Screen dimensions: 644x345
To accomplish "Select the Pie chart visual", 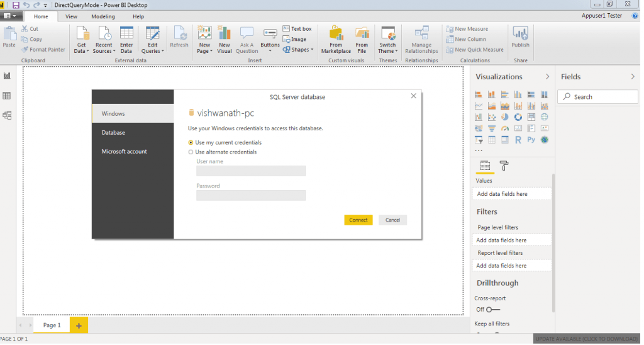I will [505, 117].
